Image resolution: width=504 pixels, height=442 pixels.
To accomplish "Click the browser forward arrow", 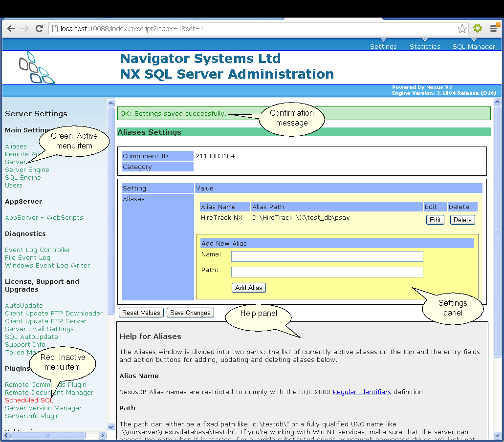I will pyautogui.click(x=25, y=29).
